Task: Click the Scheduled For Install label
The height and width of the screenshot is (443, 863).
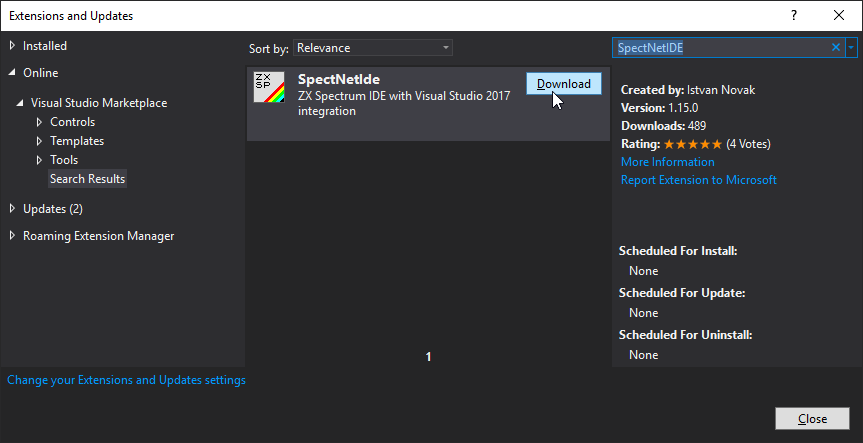Action: click(x=678, y=251)
